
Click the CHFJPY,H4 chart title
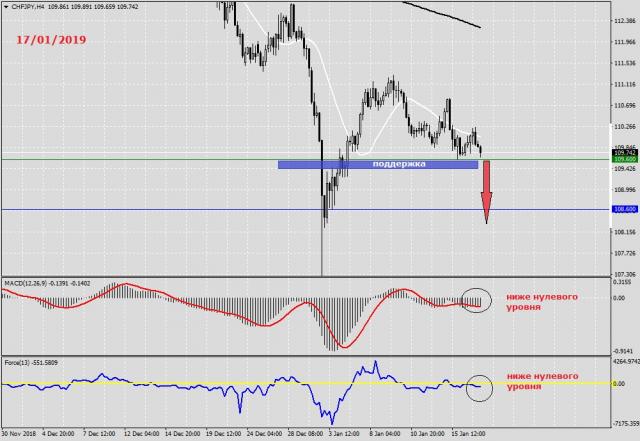[28, 6]
